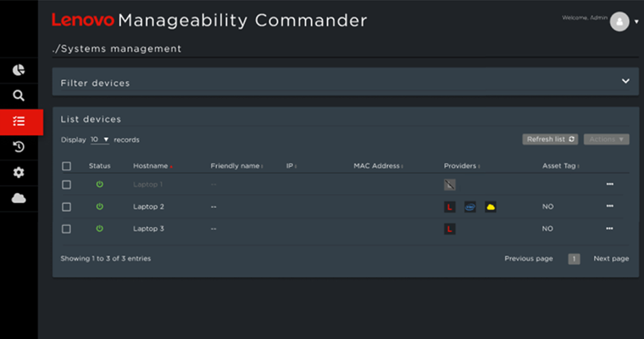This screenshot has height=339, width=644.
Task: Click the Systems management breadcrumb
Action: coord(117,49)
